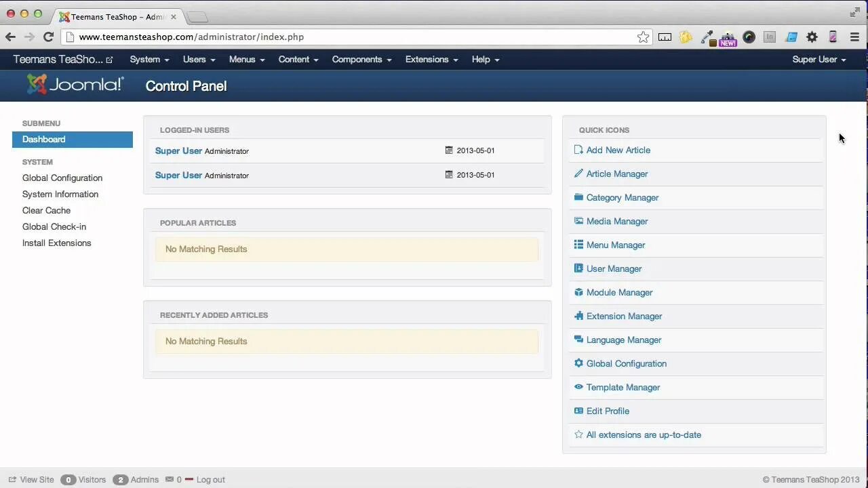Click the browser forward arrow

(x=29, y=37)
